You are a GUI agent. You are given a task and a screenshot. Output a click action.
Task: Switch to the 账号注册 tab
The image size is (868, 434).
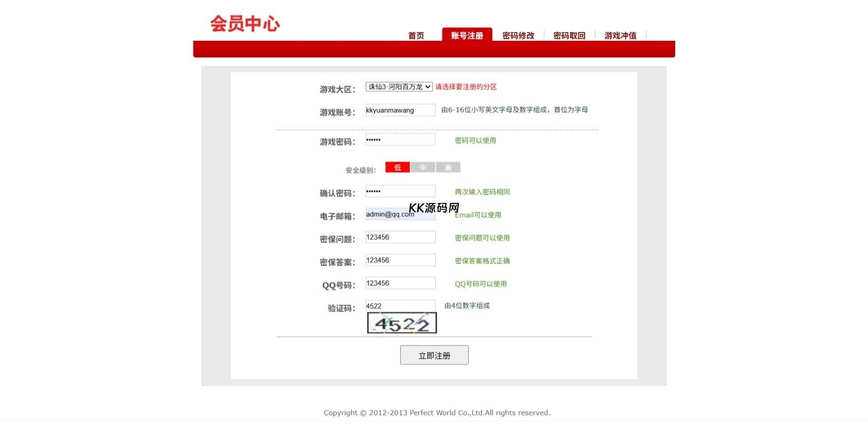pos(467,35)
